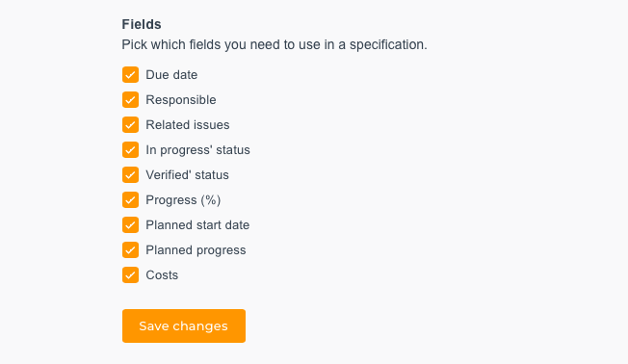Disable the Related issues checkbox
628x364 pixels.
point(131,125)
